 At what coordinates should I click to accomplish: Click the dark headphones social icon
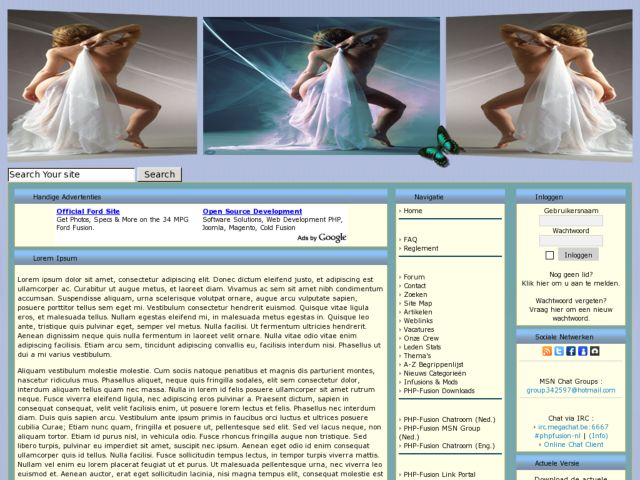[595, 351]
